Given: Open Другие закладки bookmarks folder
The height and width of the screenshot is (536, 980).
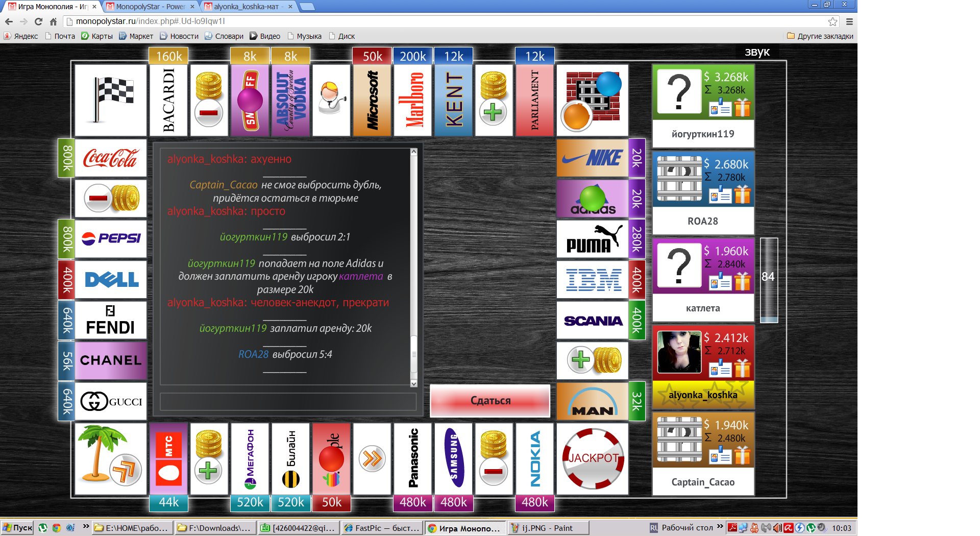Looking at the screenshot, I should [820, 36].
